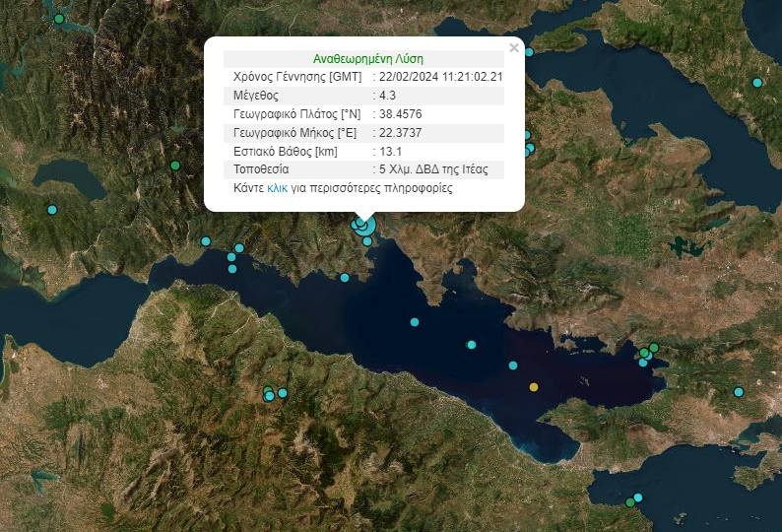The image size is (782, 532).
Task: Click the 'κλικ' link for more information
Action: [278, 187]
